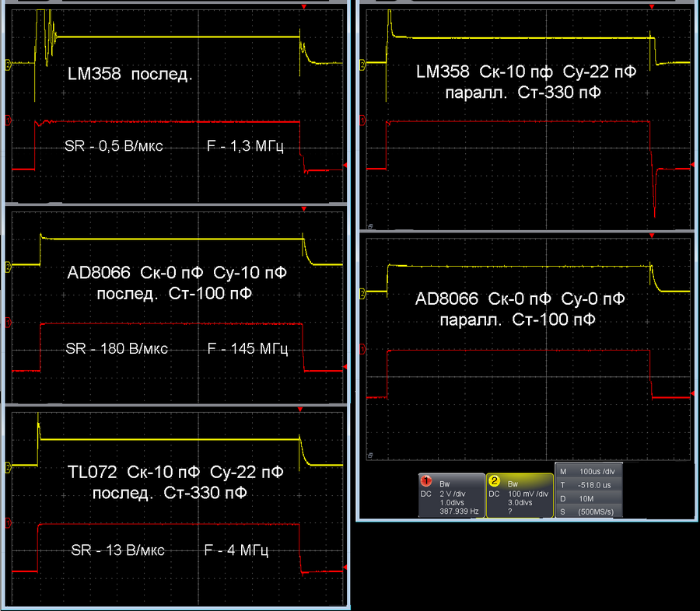Click the red channel 1 badge
Screen dimensions: 700x611
[x=426, y=481]
